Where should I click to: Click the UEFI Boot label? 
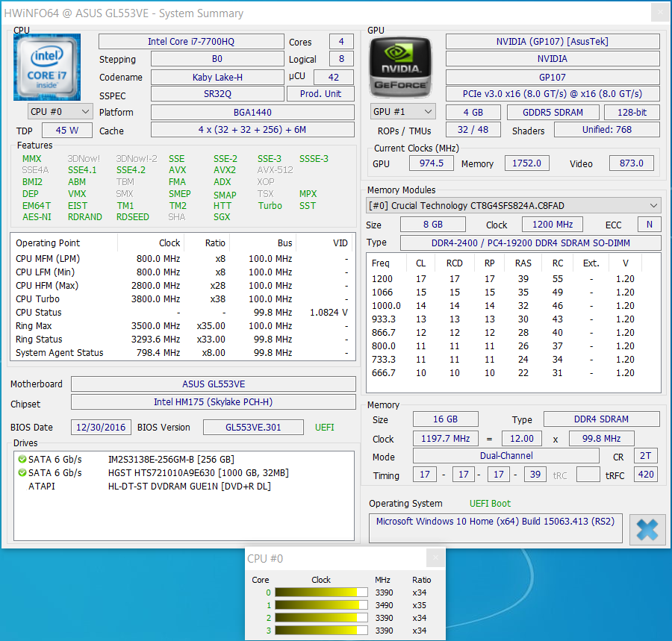click(x=490, y=504)
